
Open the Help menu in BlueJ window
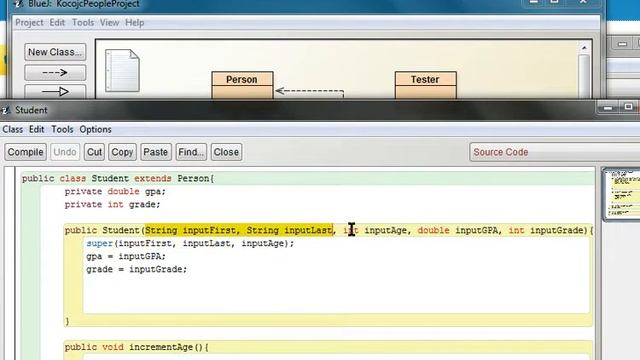click(134, 22)
